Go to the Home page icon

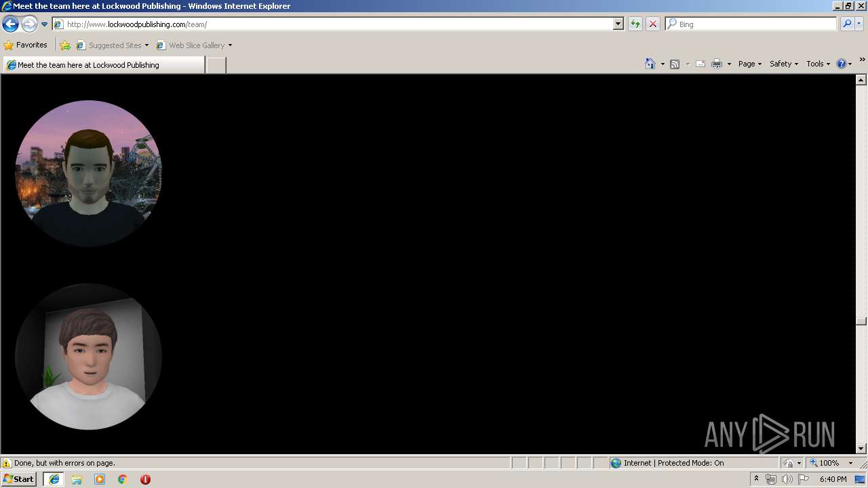[x=650, y=64]
